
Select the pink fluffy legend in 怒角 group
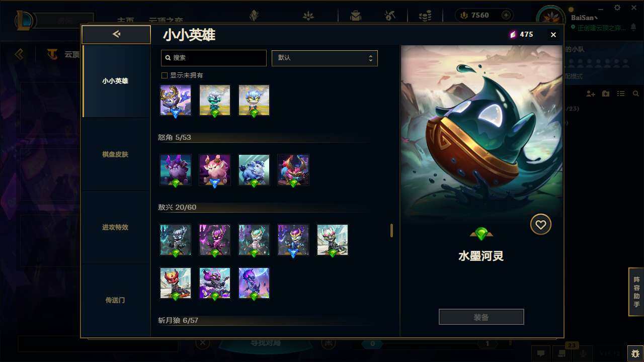[215, 170]
